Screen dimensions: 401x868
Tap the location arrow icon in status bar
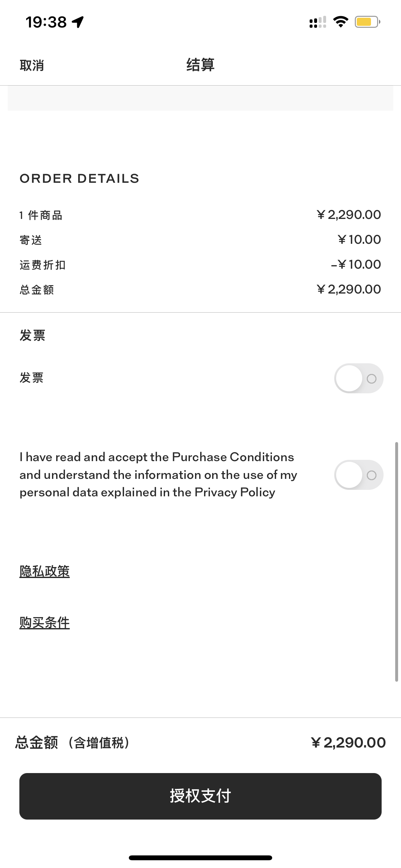coord(78,22)
